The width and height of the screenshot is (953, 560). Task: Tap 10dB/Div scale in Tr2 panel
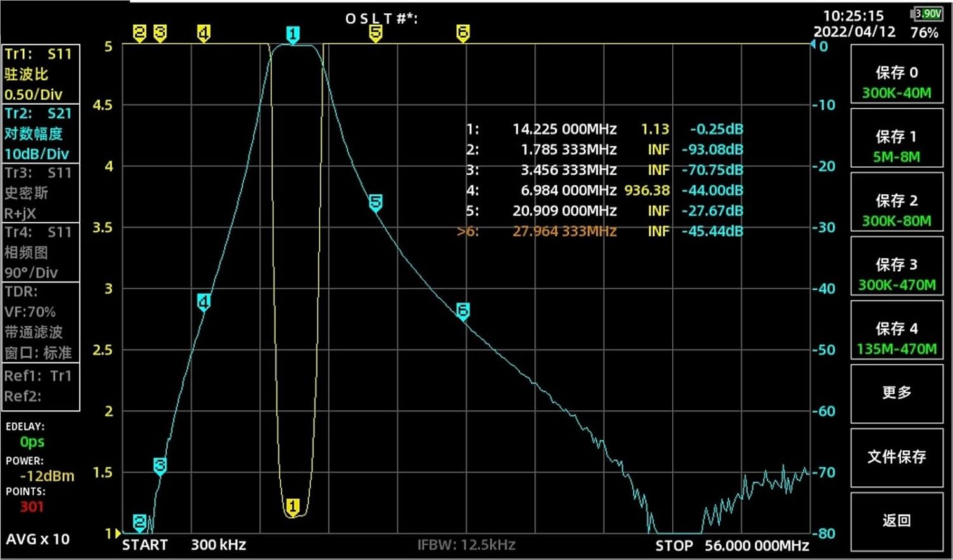(x=36, y=154)
